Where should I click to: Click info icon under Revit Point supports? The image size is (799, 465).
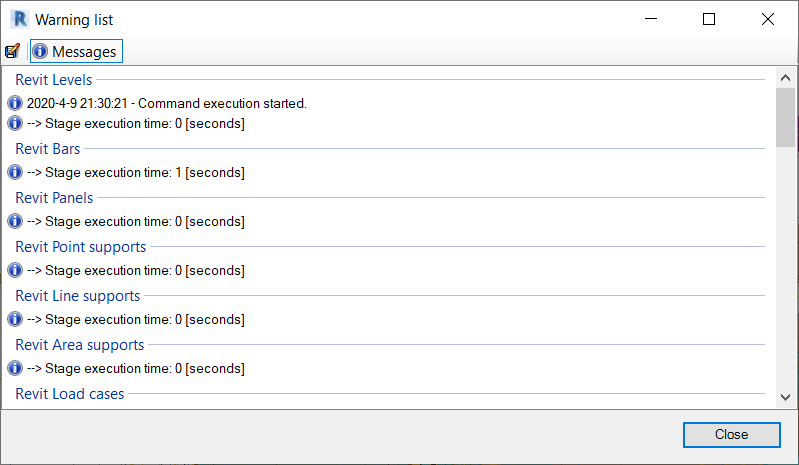(15, 270)
